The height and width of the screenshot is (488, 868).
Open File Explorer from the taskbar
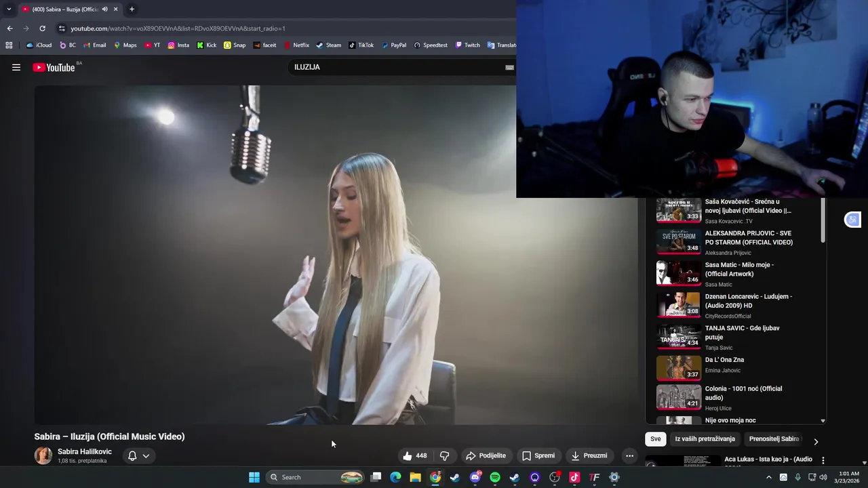tap(415, 477)
